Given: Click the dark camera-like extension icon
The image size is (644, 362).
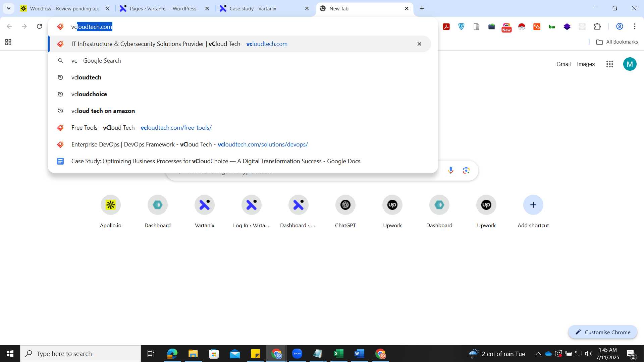Looking at the screenshot, I should tap(491, 26).
